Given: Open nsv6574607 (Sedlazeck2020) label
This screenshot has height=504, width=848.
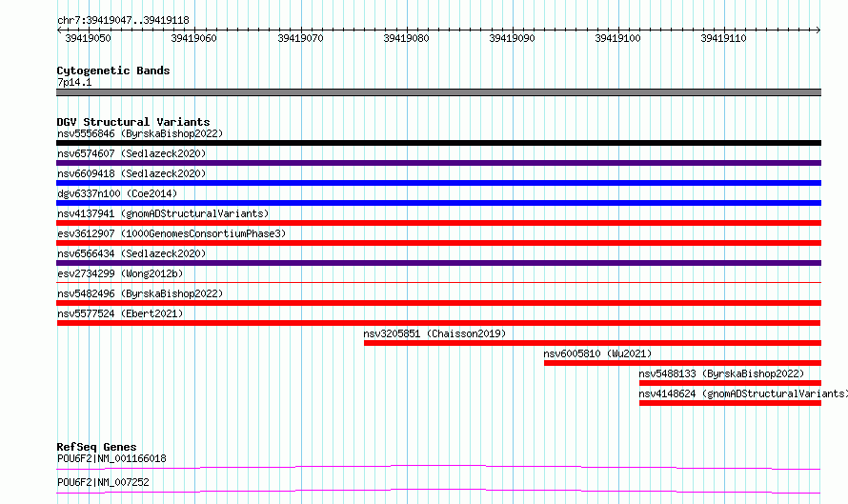Looking at the screenshot, I should click(131, 153).
